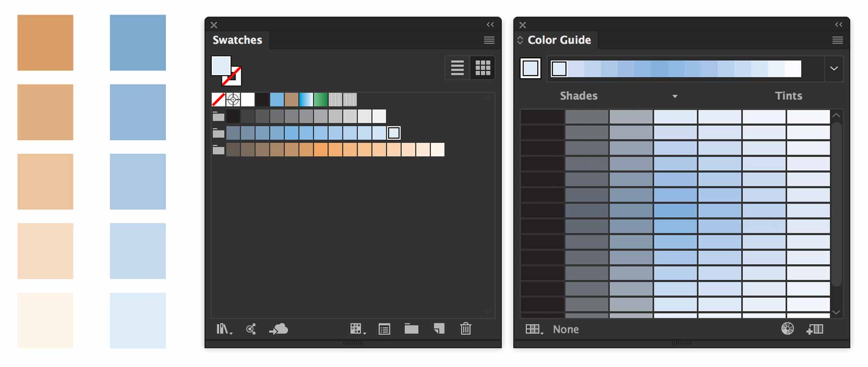Open the Shades/Tints variation dropdown triangle

[x=675, y=96]
